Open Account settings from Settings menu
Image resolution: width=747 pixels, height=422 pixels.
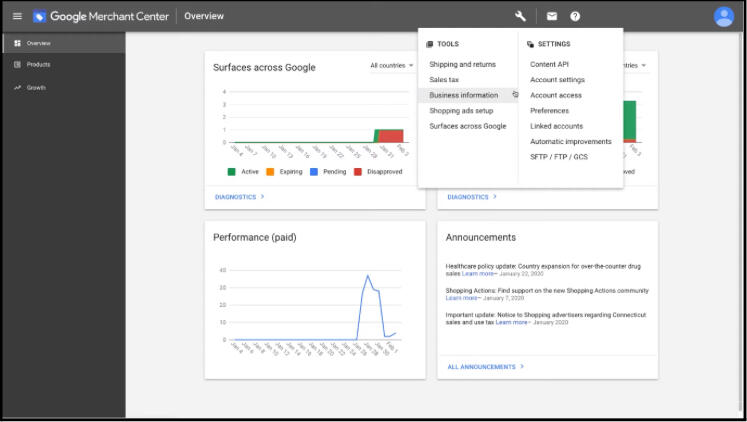(557, 80)
